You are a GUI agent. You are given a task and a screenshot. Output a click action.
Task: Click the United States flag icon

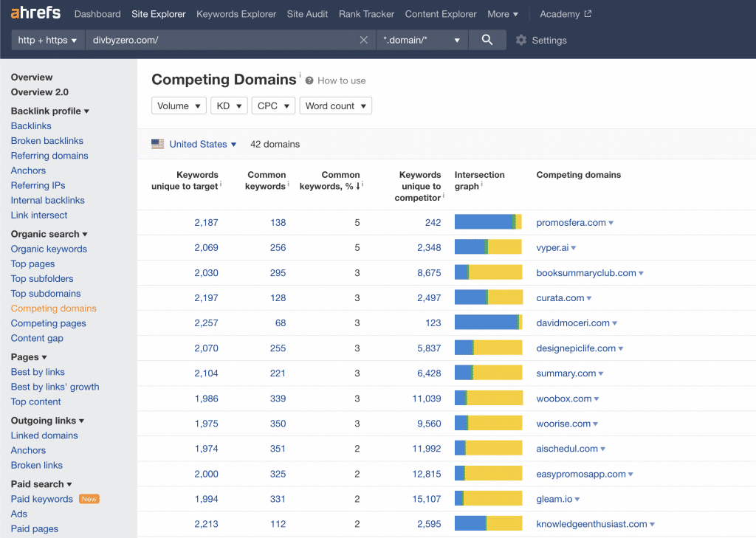[x=158, y=144]
